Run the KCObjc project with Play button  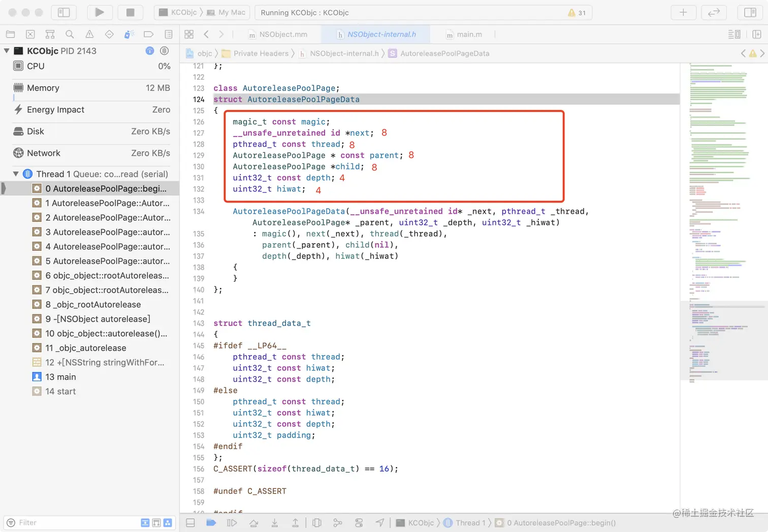tap(100, 12)
